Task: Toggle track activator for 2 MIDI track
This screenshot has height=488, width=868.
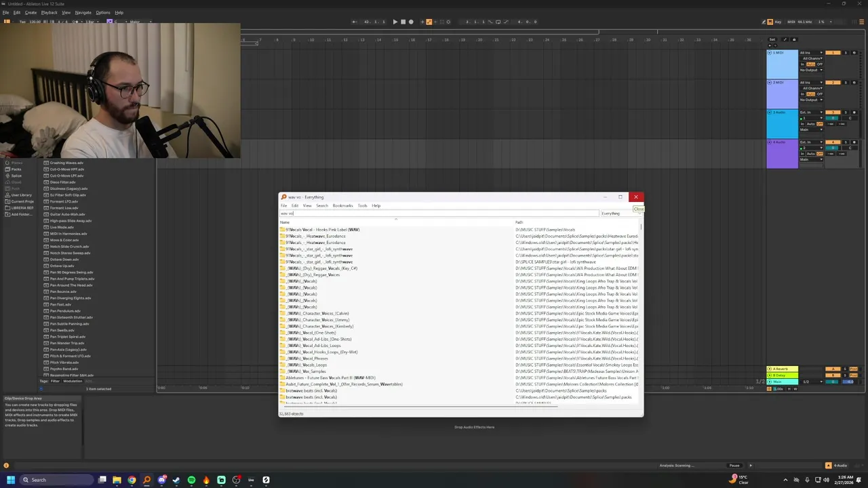Action: [x=833, y=83]
